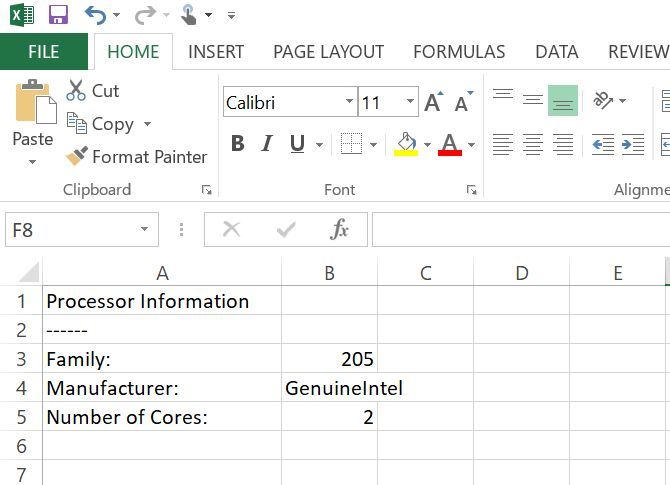Open the FORMULAS ribbon tab
The image size is (670, 485).
[x=459, y=52]
